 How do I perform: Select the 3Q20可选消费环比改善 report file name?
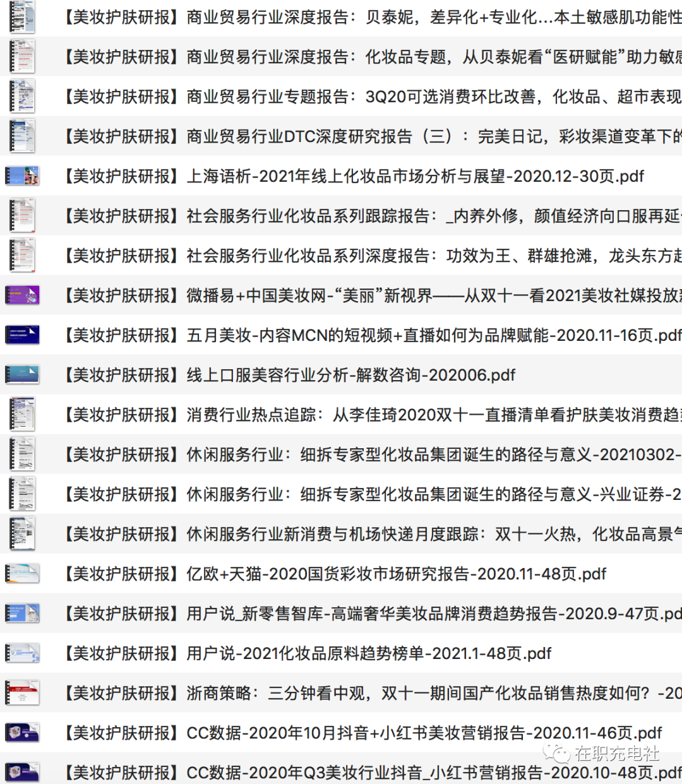tap(373, 97)
